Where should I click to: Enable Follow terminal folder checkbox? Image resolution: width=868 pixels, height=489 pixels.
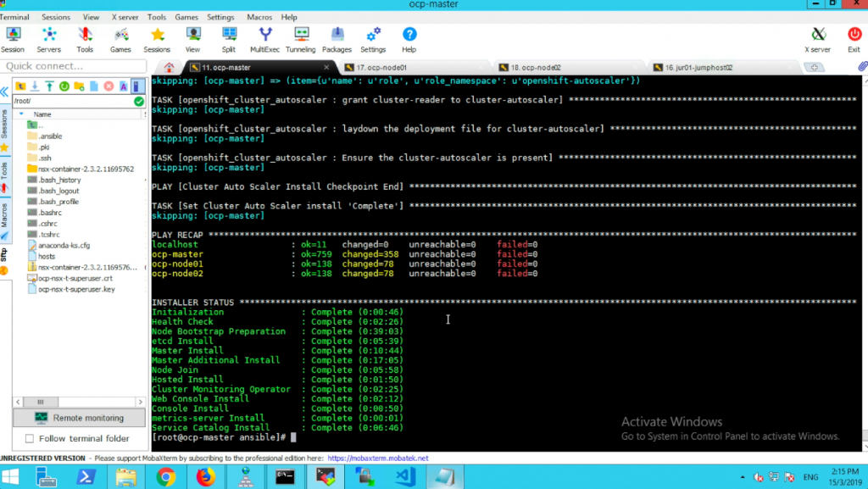[x=30, y=439]
